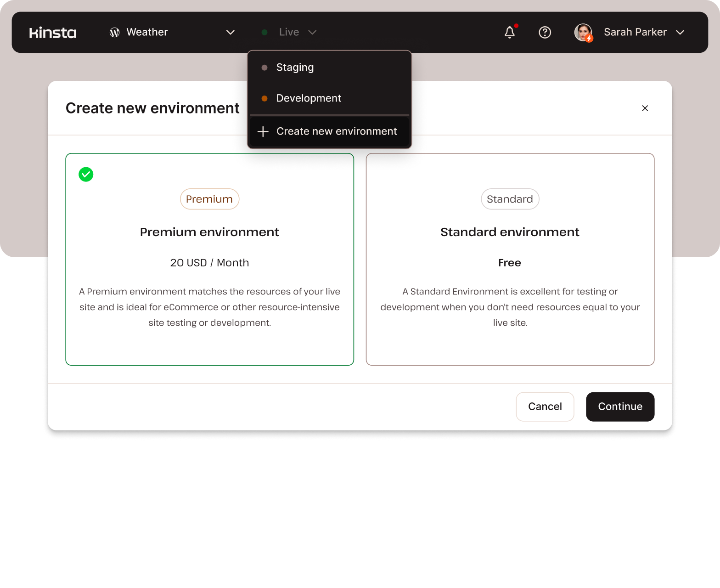Image resolution: width=720 pixels, height=588 pixels.
Task: Expand the Sarah Parker account menu chevron
Action: 680,32
